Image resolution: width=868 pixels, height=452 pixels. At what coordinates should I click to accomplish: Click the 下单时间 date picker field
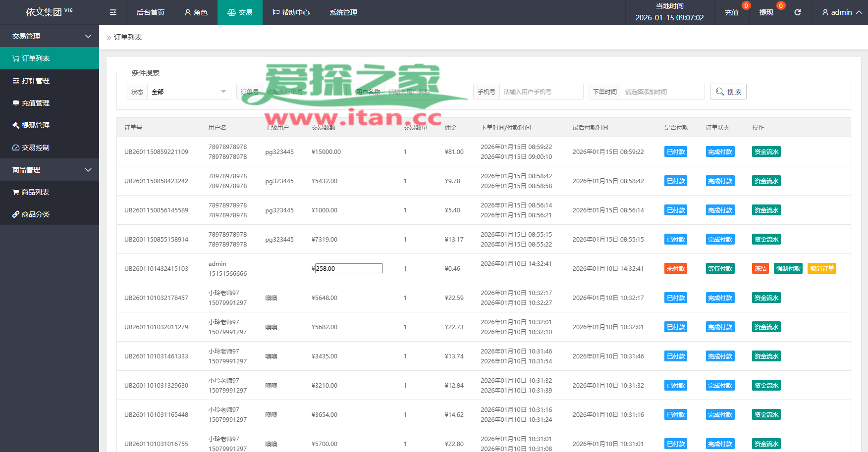[662, 92]
